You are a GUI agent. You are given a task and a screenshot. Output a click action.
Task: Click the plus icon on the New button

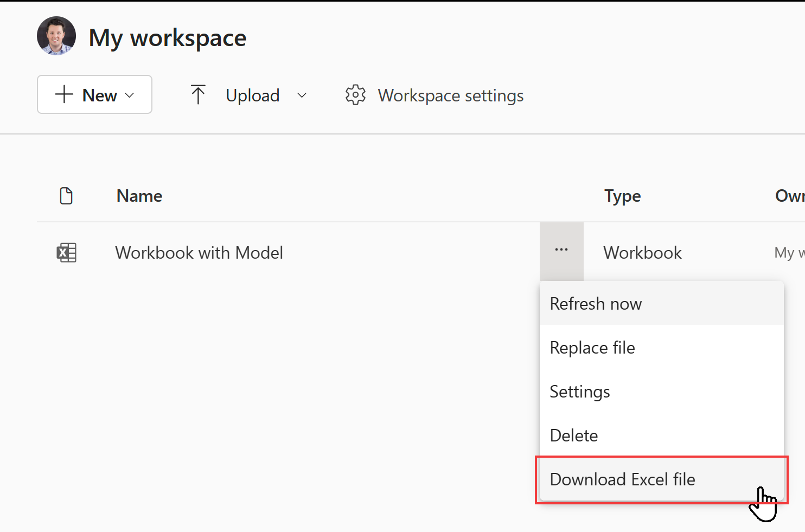(63, 94)
